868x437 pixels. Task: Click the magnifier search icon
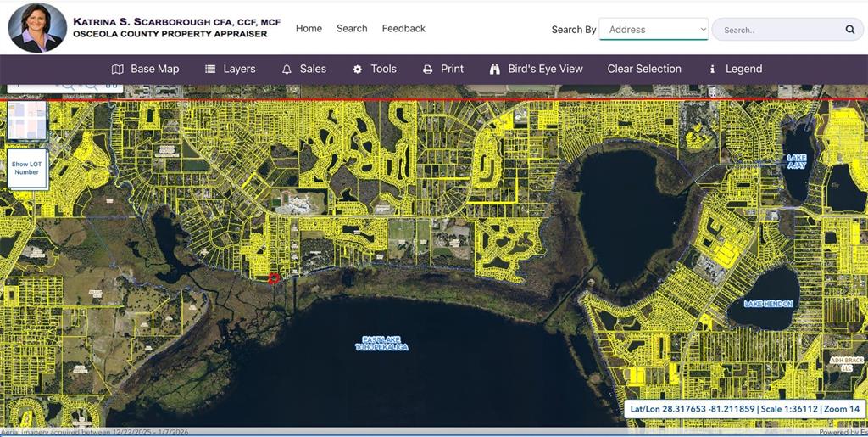tap(849, 30)
